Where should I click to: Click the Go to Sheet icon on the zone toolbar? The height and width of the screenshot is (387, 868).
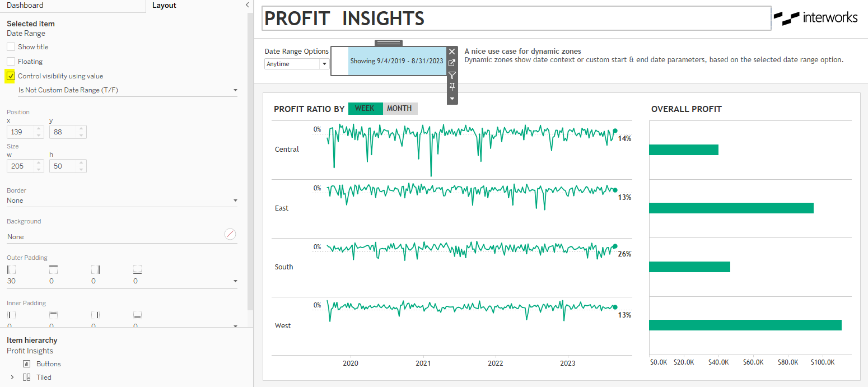click(452, 63)
